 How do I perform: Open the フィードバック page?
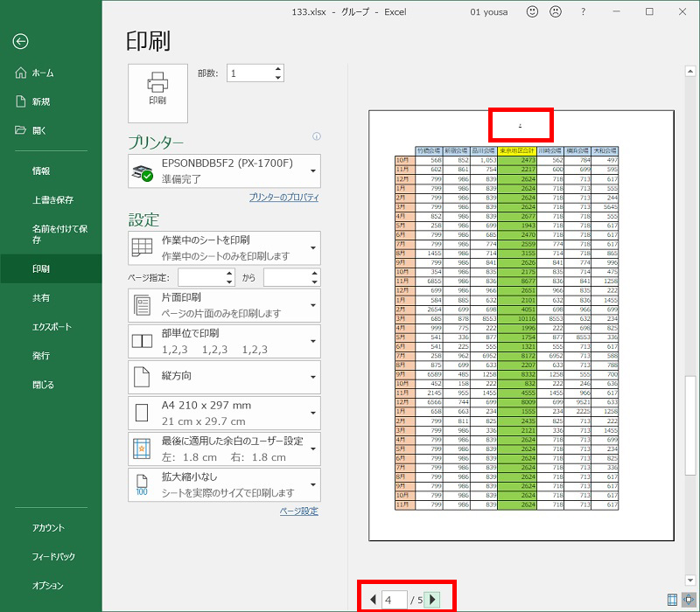pyautogui.click(x=51, y=557)
